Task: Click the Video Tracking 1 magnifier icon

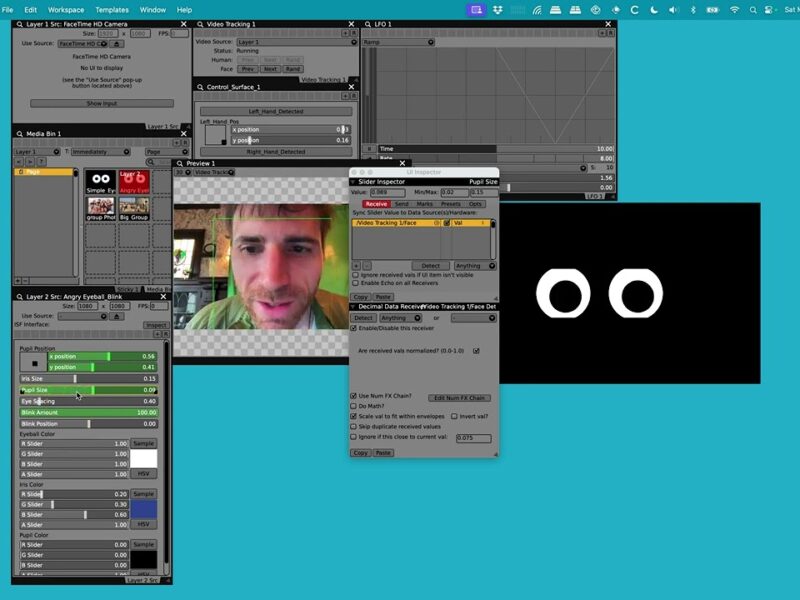Action: [x=198, y=24]
